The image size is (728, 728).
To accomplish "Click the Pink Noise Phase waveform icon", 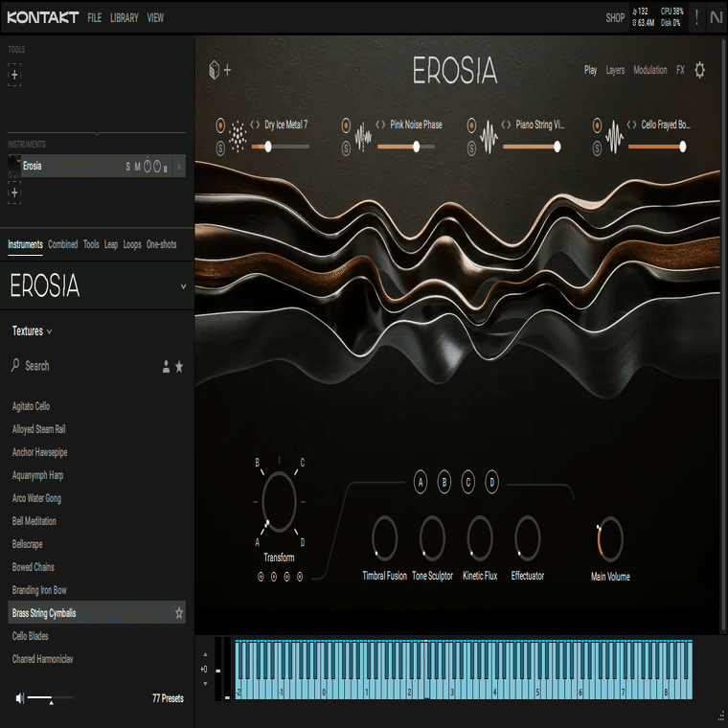I will tap(363, 136).
